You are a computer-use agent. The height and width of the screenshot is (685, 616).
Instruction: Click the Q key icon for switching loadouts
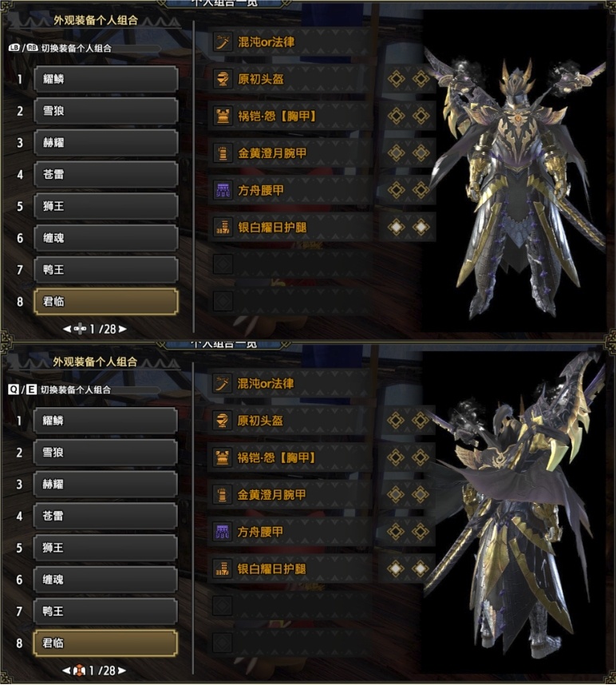point(13,390)
